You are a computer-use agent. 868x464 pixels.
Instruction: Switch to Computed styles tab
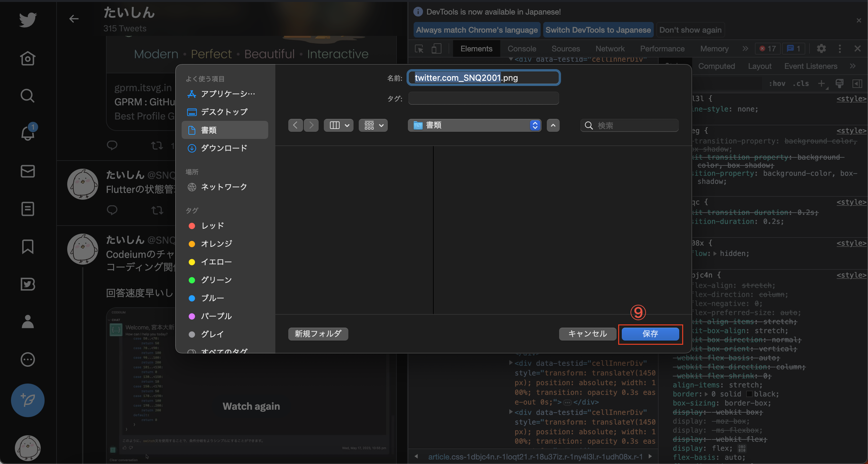pos(716,66)
